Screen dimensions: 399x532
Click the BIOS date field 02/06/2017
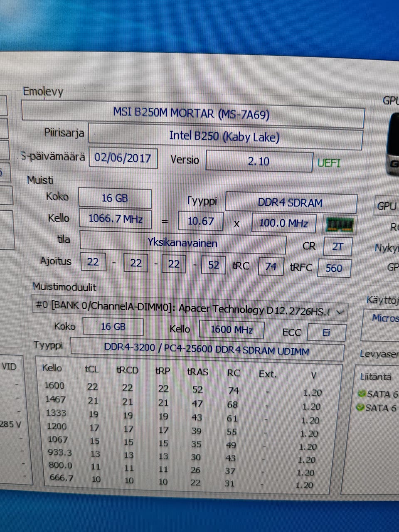point(123,158)
